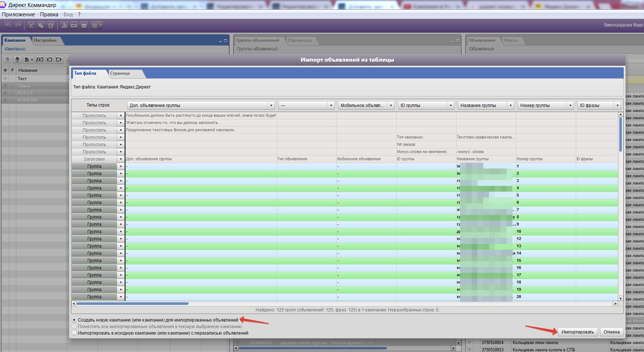The height and width of the screenshot is (352, 644).
Task: Select 'Поместить все импортированные объявления' radio option
Action: (74, 327)
